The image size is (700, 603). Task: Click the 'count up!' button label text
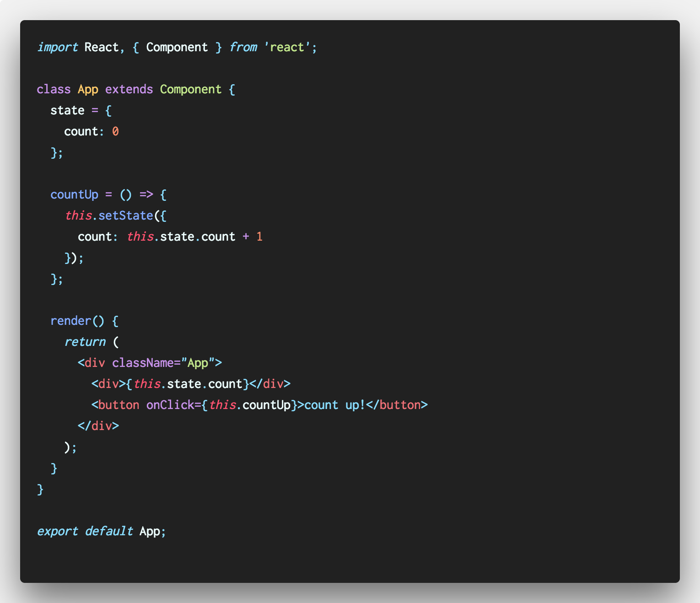point(335,405)
